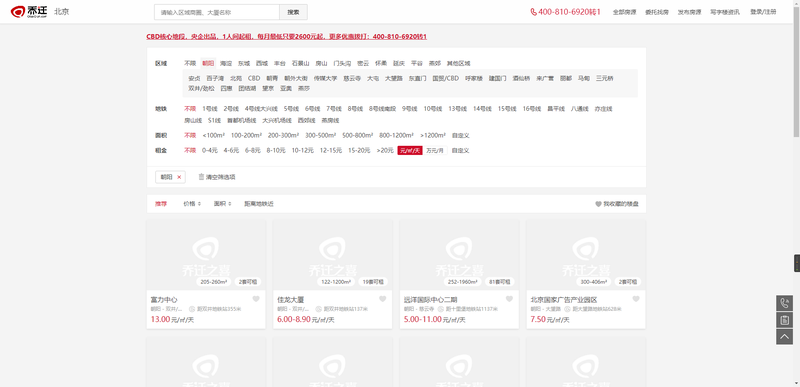The image size is (800, 387).
Task: Favorite 富力中心 with its heart icon
Action: (256, 299)
